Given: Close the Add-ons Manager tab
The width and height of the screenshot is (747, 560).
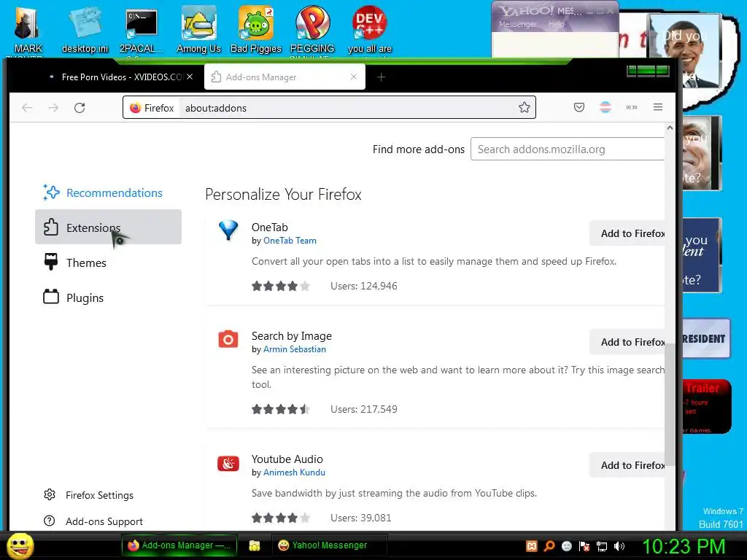Looking at the screenshot, I should (x=354, y=77).
